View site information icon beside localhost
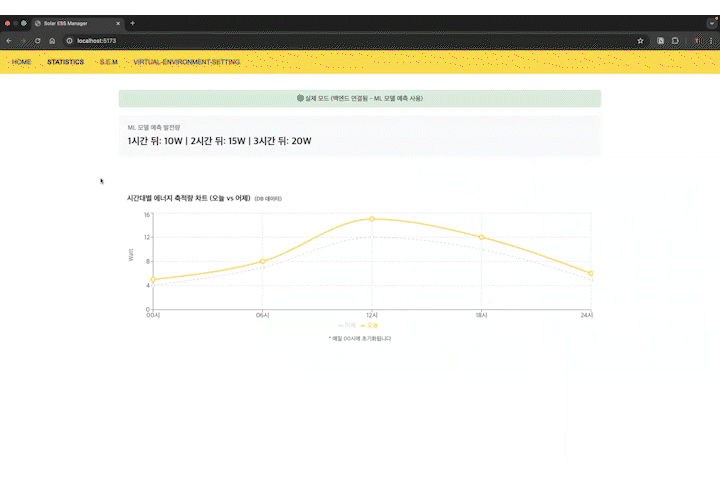Image resolution: width=720 pixels, height=480 pixels. point(69,41)
